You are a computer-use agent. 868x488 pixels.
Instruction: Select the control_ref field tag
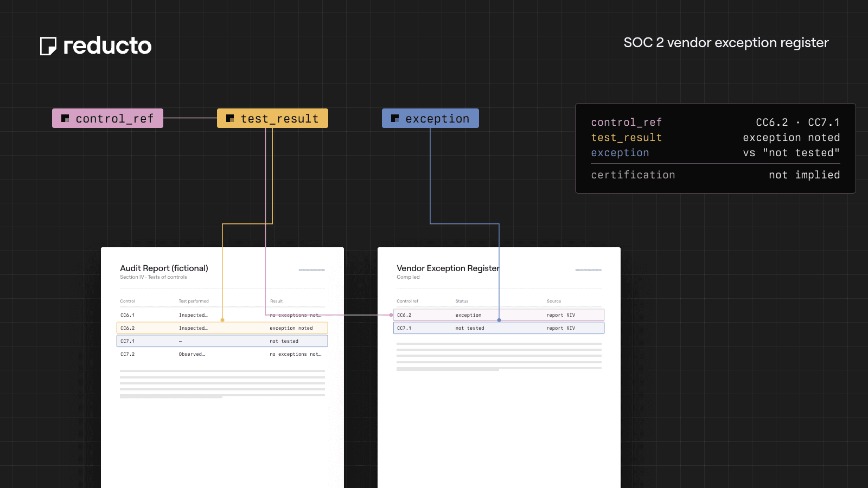(107, 118)
